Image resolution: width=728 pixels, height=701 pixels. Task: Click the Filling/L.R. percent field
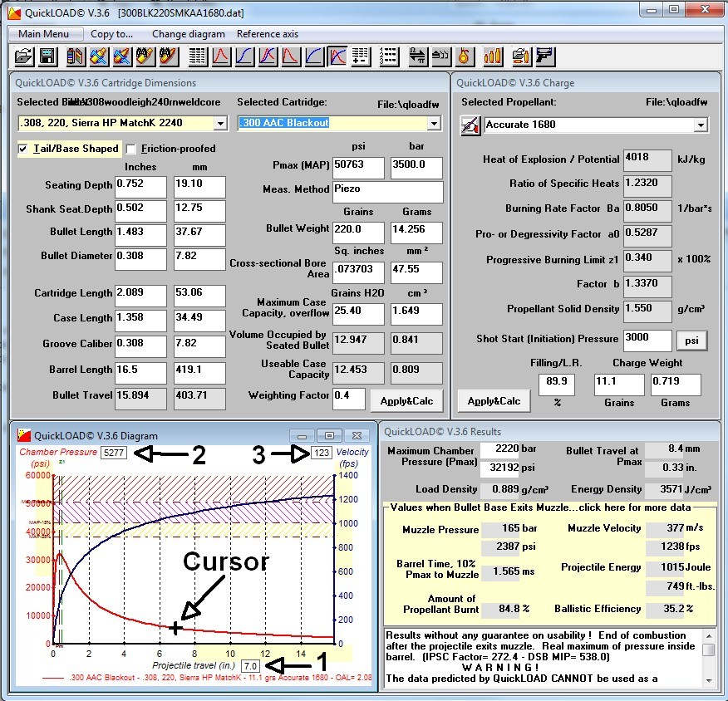click(557, 385)
